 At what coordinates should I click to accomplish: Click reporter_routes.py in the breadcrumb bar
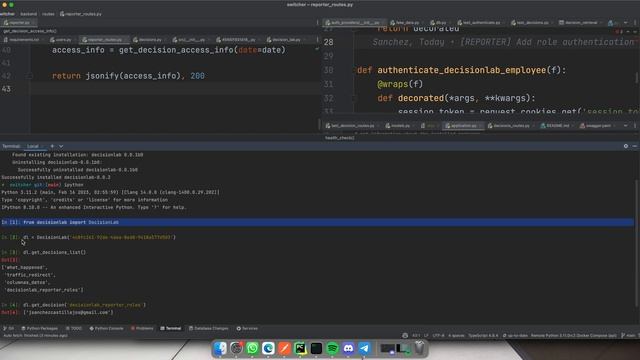[81, 14]
